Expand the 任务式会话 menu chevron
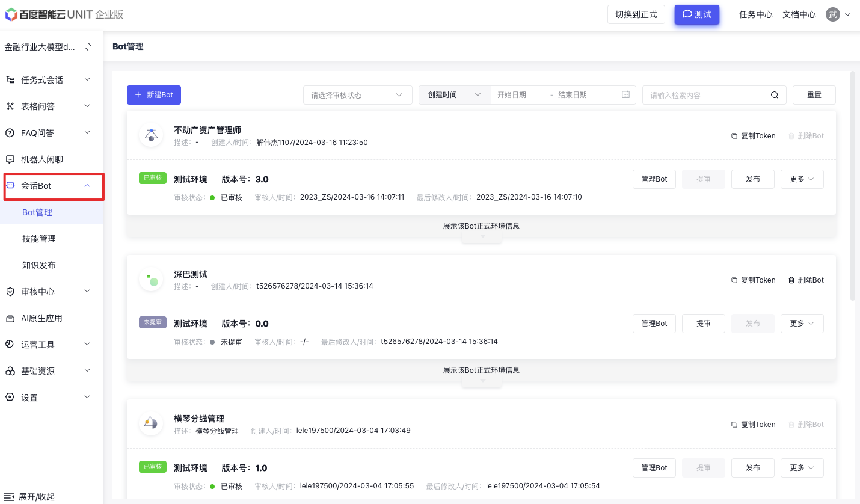This screenshot has width=860, height=504. [87, 79]
